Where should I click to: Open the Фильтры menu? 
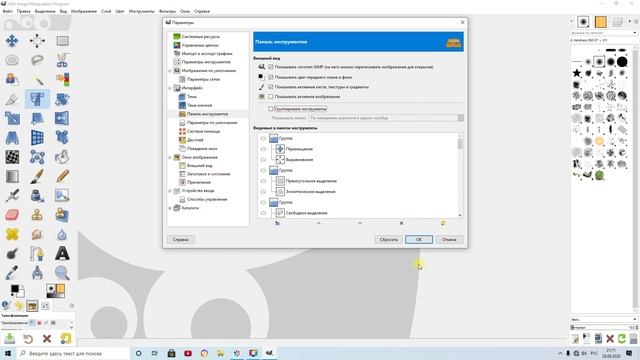pos(167,11)
